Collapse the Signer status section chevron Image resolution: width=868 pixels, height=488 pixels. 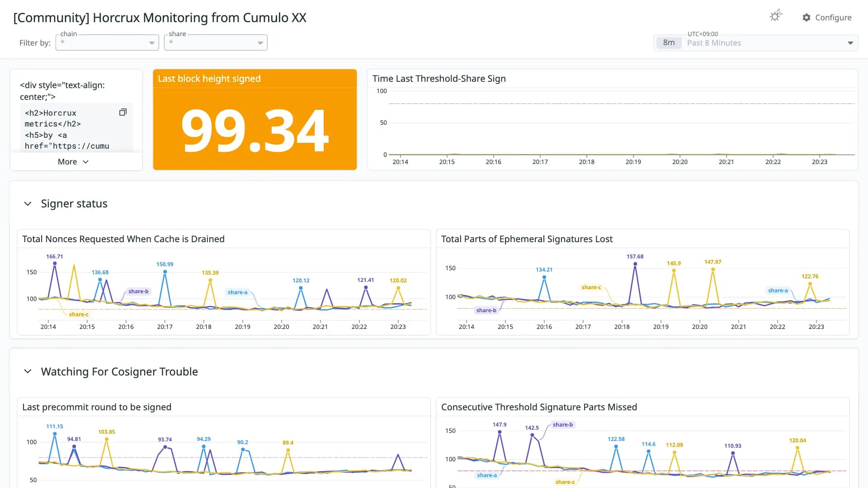[28, 204]
